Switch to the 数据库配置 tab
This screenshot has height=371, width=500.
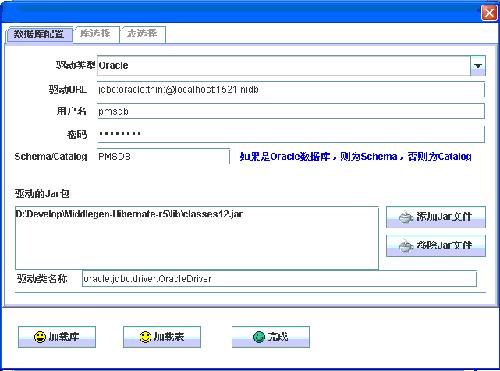coord(39,34)
